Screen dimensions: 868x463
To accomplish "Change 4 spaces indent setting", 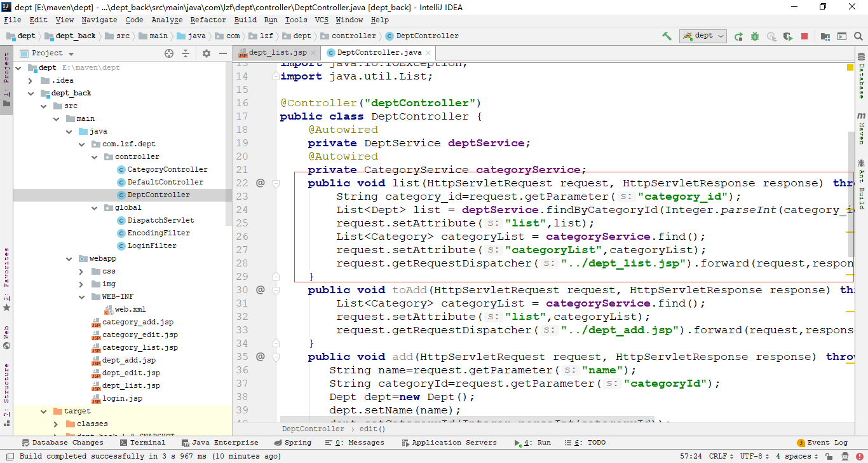I will click(796, 456).
